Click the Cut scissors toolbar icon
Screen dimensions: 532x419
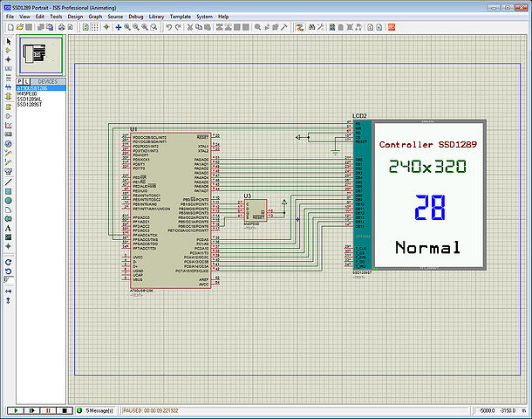190,27
